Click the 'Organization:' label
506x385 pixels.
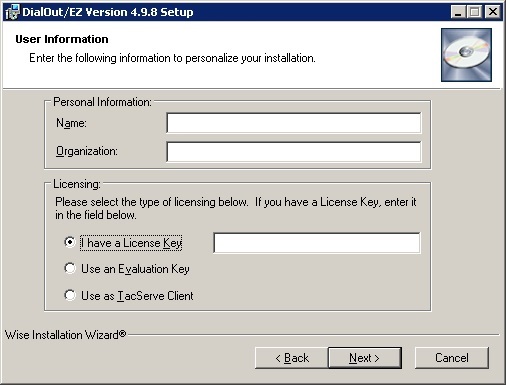pyautogui.click(x=87, y=151)
